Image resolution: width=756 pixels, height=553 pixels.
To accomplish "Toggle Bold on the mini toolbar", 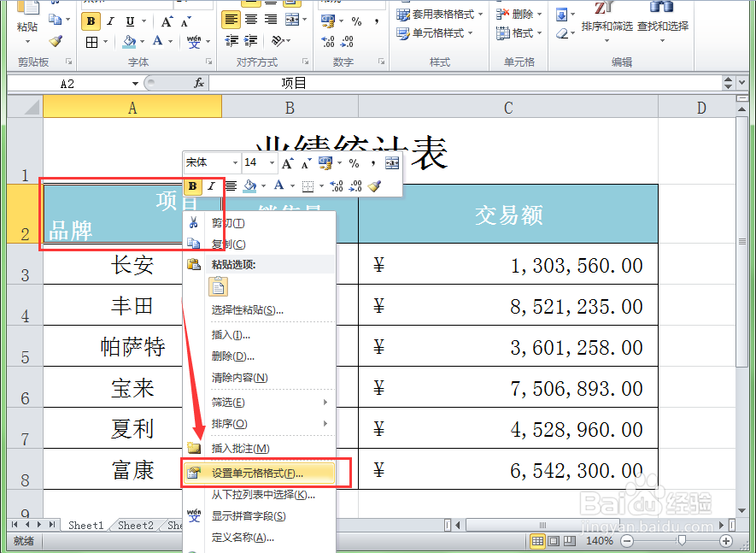I will pyautogui.click(x=193, y=185).
